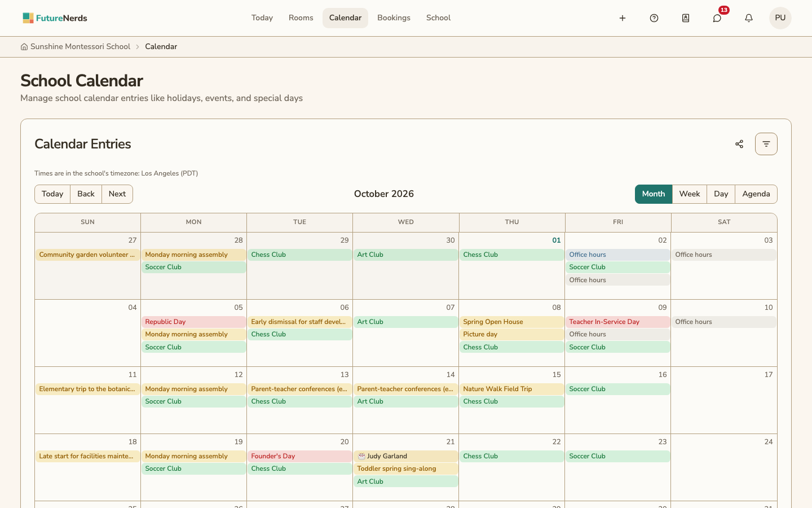Image resolution: width=812 pixels, height=508 pixels.
Task: Go to previous month with Back
Action: pos(86,194)
